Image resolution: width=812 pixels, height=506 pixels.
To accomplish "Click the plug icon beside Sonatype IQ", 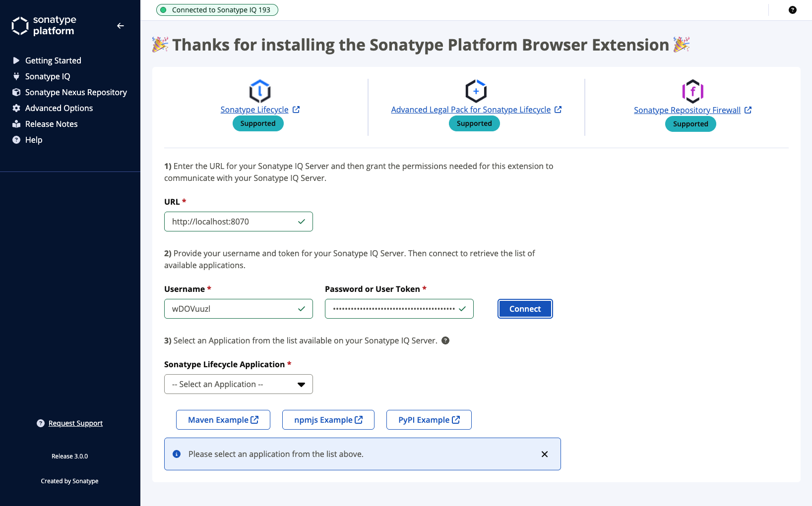I will [16, 76].
